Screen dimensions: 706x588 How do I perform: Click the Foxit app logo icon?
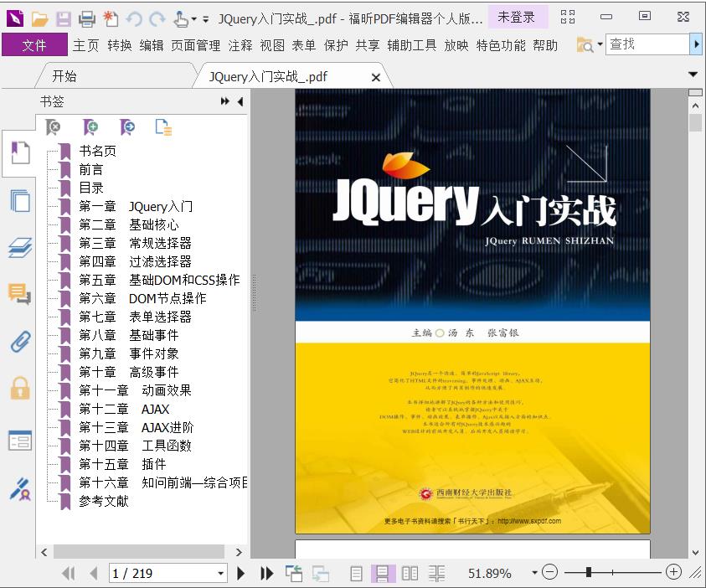click(x=15, y=19)
